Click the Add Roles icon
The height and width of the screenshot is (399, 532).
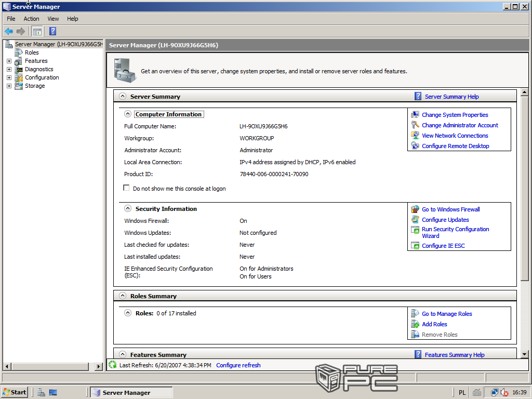click(415, 324)
